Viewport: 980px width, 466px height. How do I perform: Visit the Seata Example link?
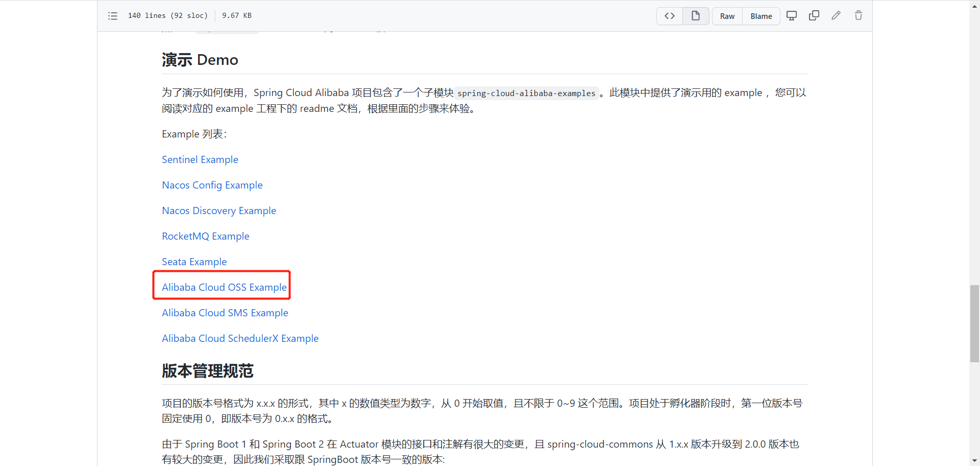click(194, 262)
